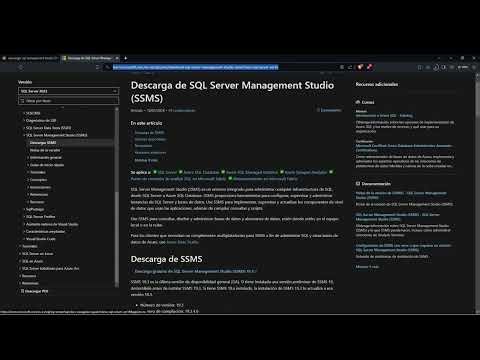Select the Descarga de SQL Server tab

tap(89, 58)
